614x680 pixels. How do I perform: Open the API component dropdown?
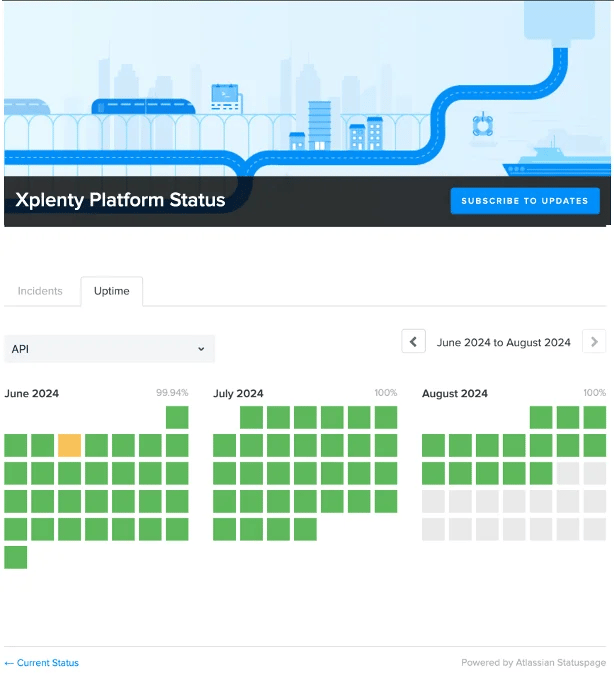point(109,349)
